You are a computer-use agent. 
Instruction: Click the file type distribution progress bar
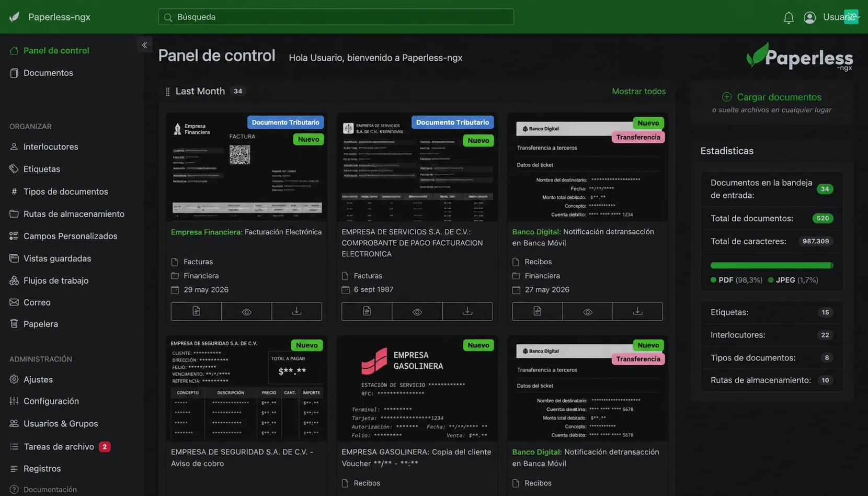(x=772, y=265)
